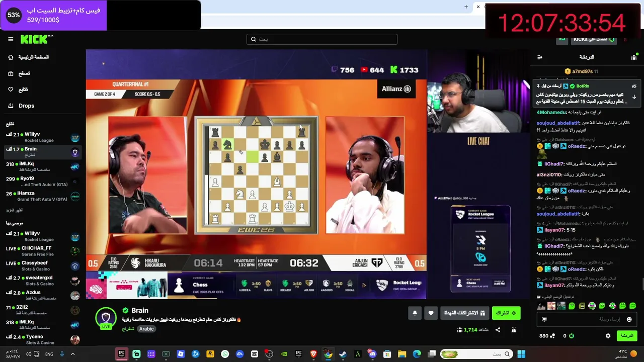Toggle the microphone icon in system tray

[x=62, y=354]
